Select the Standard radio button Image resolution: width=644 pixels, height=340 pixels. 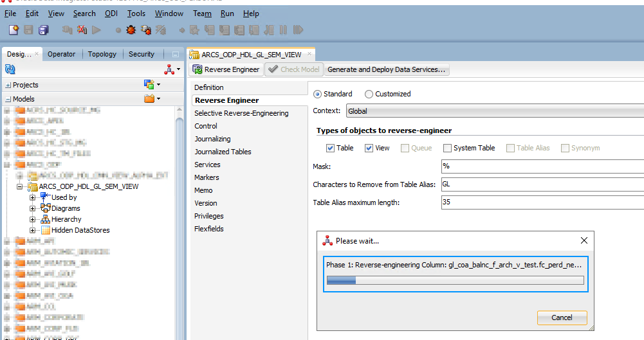click(x=317, y=94)
